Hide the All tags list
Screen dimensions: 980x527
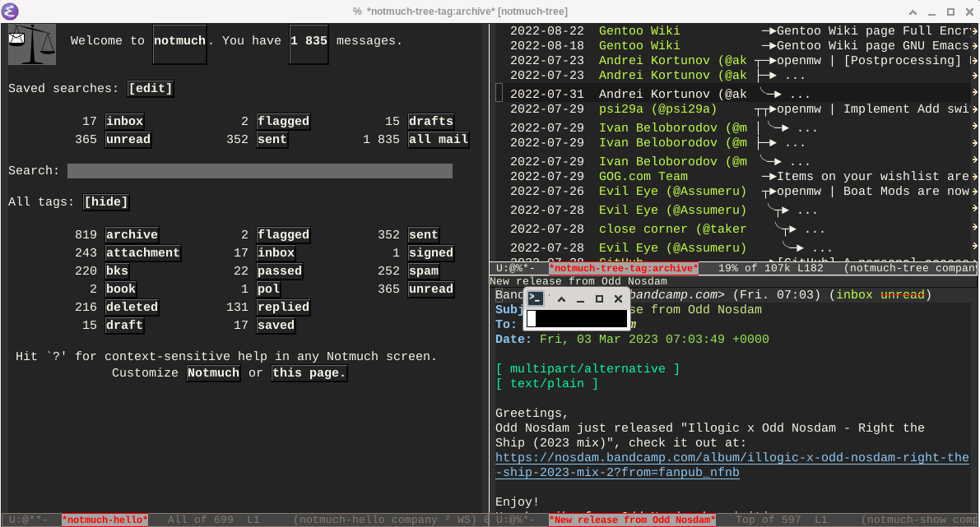pos(105,201)
